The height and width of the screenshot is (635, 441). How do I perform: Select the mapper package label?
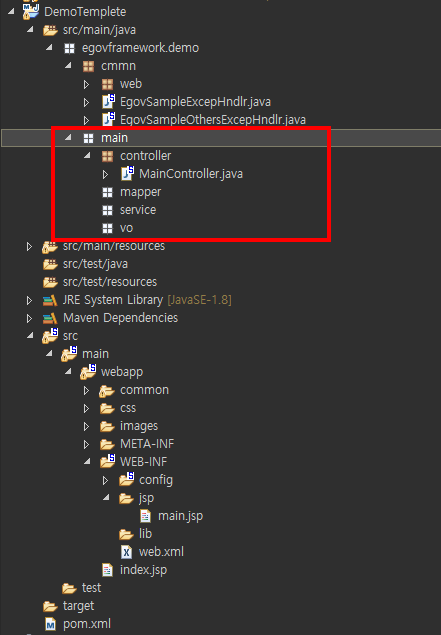[140, 192]
